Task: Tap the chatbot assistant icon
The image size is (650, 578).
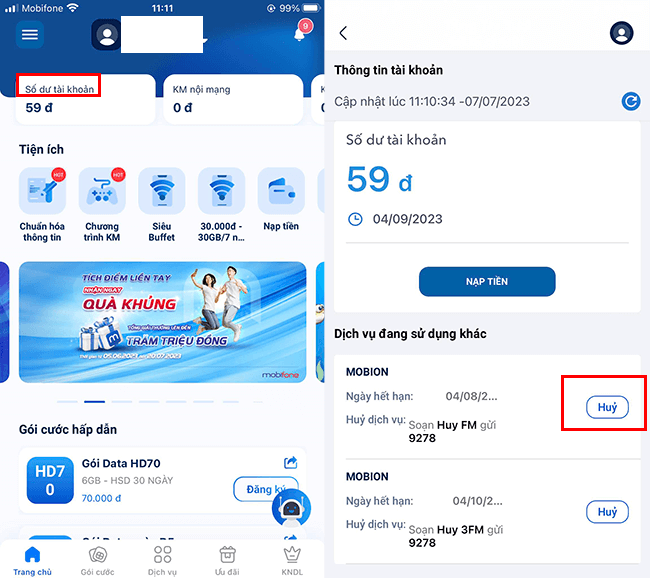Action: coord(291,508)
